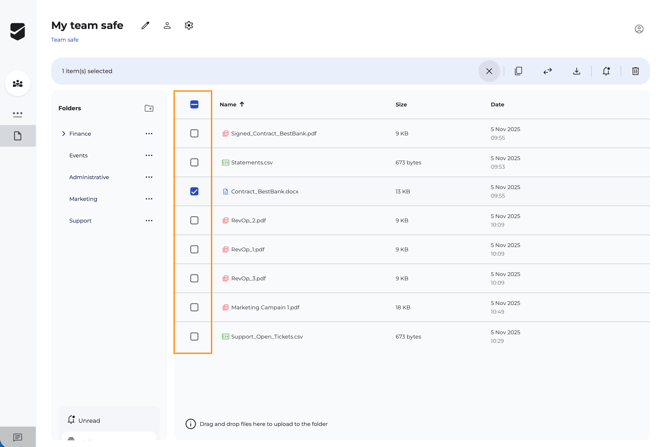Click the copy icon in selection toolbar
This screenshot has height=447, width=670.
tap(518, 71)
